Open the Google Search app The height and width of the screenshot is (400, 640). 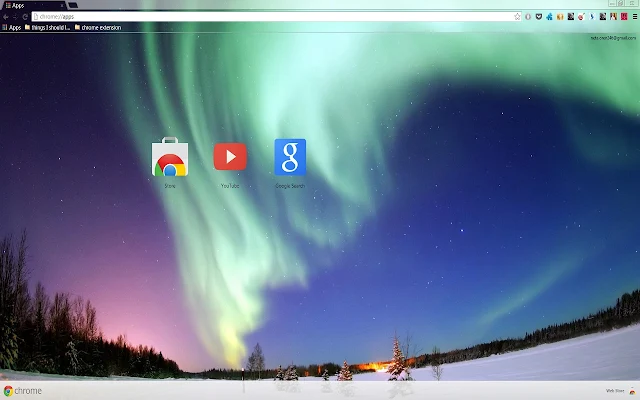click(290, 157)
